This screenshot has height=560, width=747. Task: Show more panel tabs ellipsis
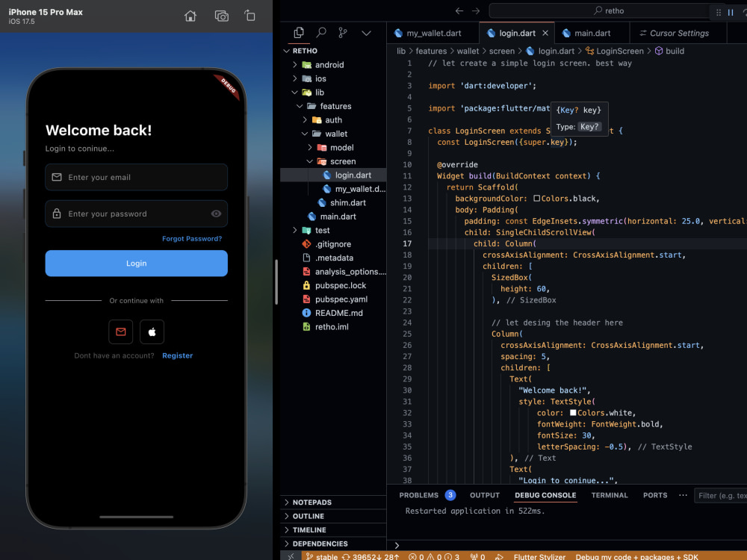(x=683, y=495)
